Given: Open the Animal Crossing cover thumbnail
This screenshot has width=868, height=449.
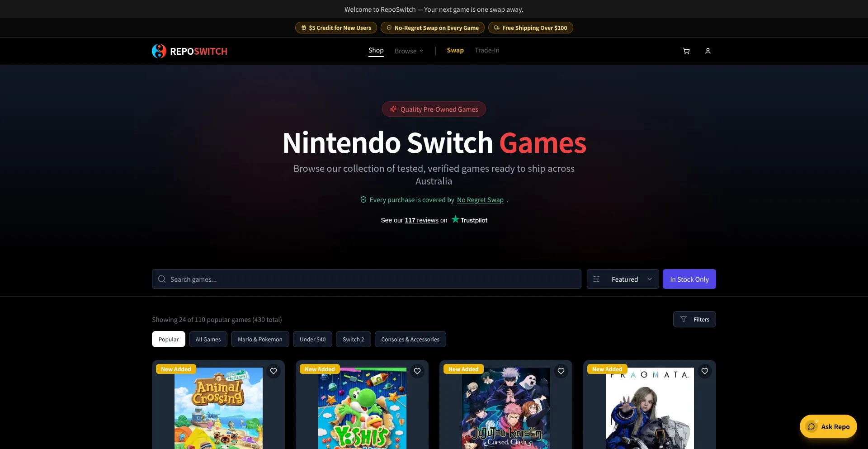Looking at the screenshot, I should [218, 408].
